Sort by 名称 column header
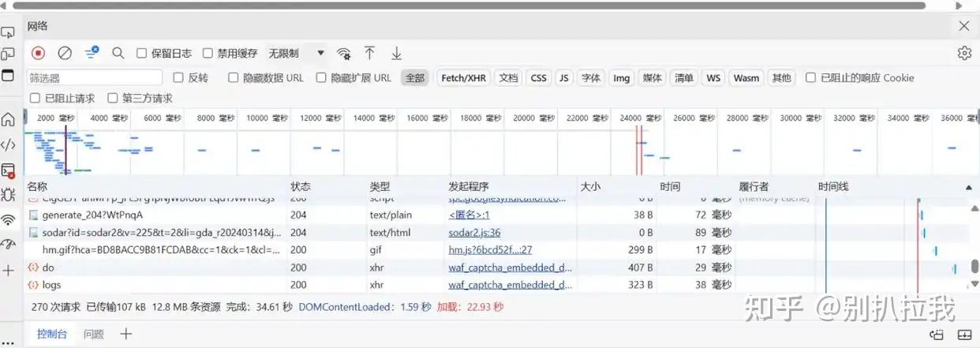 pyautogui.click(x=156, y=187)
